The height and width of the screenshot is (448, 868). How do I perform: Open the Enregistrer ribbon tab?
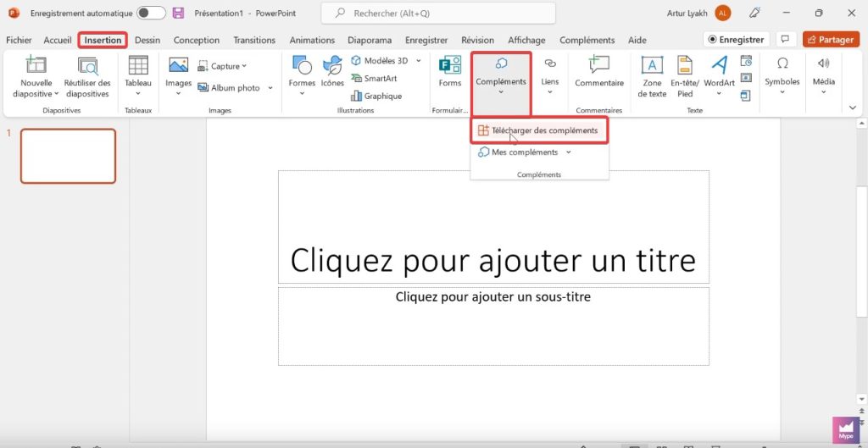point(426,40)
